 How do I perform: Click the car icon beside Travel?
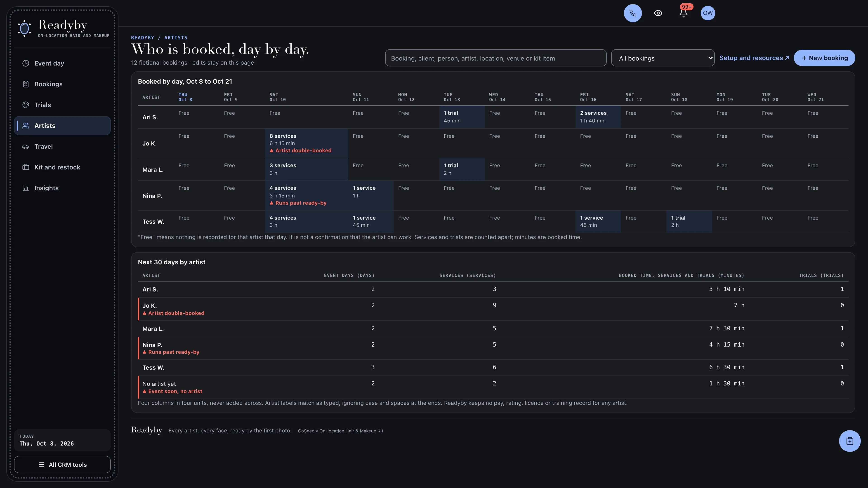(26, 146)
